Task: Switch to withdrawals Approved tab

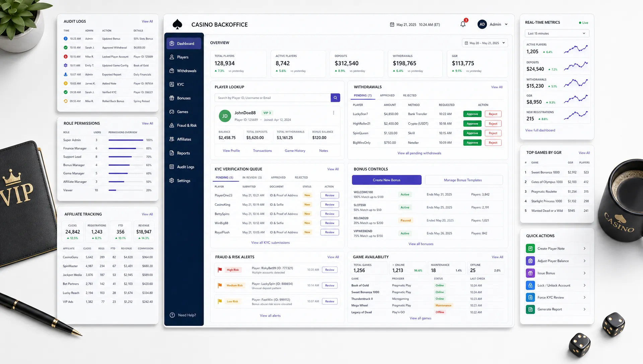Action: tap(387, 95)
